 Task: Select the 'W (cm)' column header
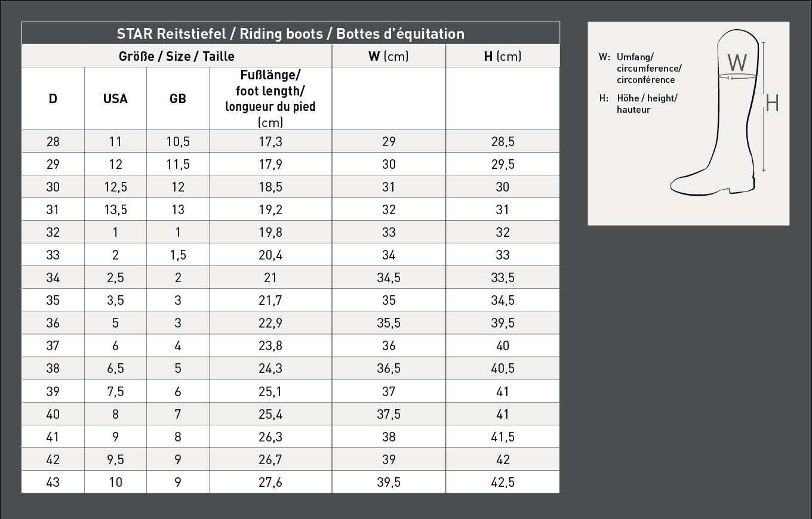pos(389,56)
